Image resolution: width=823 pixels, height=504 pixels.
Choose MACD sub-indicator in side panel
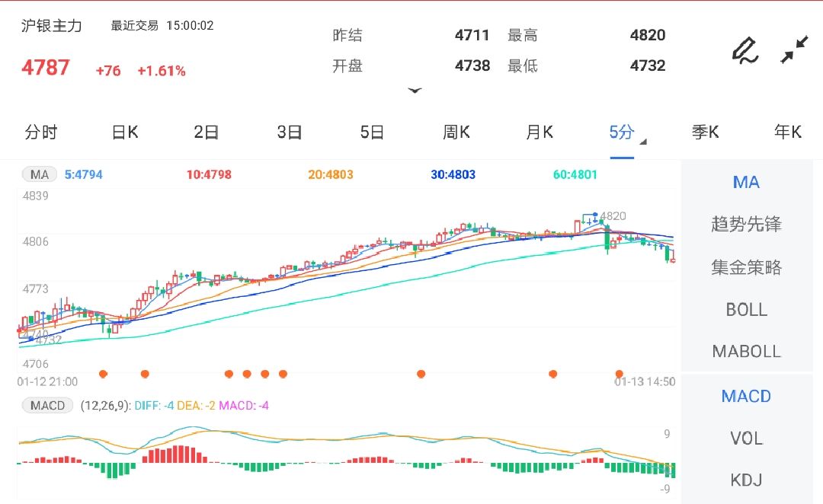[746, 396]
